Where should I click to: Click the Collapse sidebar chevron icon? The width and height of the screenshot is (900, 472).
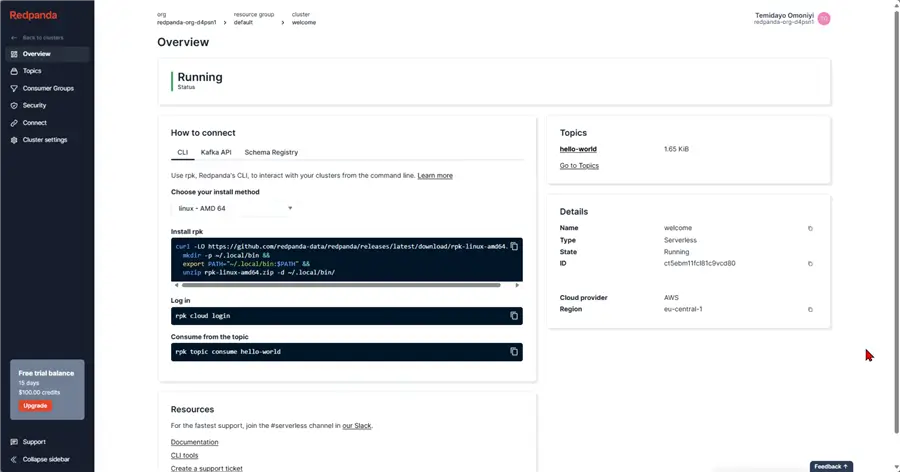click(x=14, y=459)
